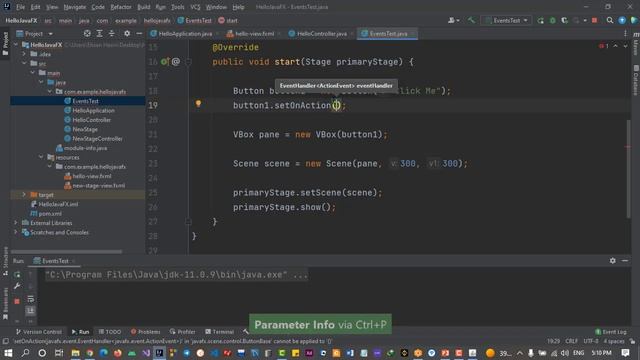Toggle the Database side tool window
Image resolution: width=640 pixels, height=360 pixels.
tap(636, 80)
